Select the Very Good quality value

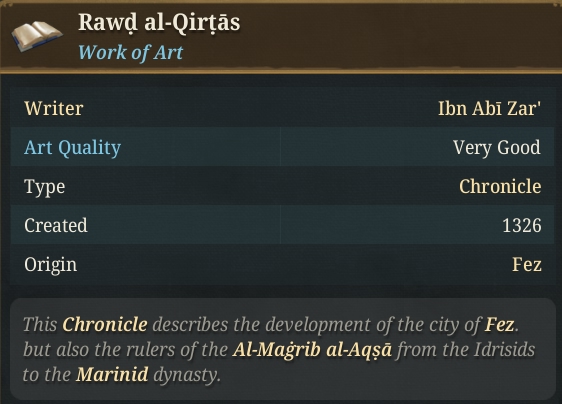tap(496, 147)
